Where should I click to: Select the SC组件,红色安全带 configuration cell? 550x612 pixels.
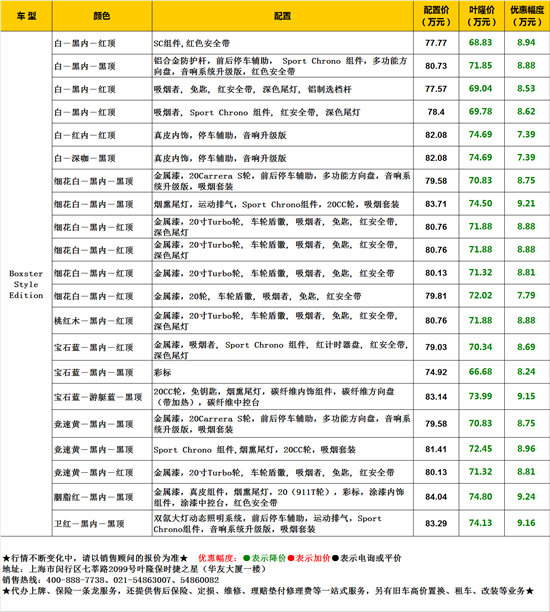click(x=282, y=43)
